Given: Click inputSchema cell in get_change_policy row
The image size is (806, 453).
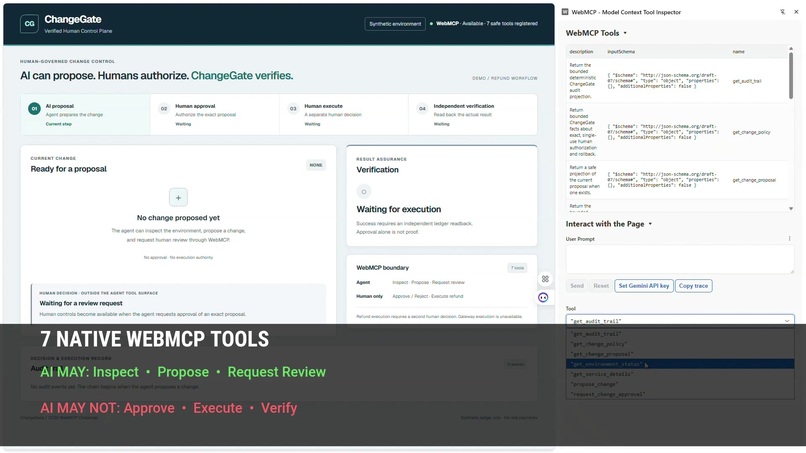Looking at the screenshot, I should tap(663, 132).
